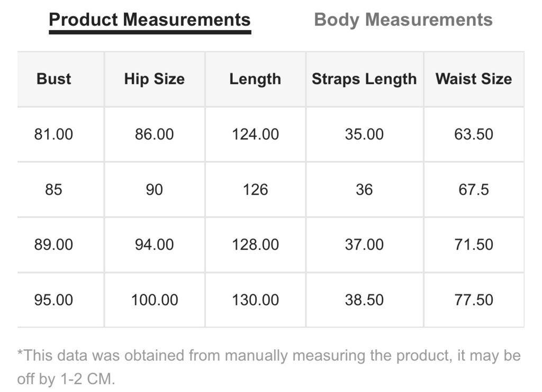Select the 89.00 bust cell
542x392 pixels.
click(x=53, y=244)
